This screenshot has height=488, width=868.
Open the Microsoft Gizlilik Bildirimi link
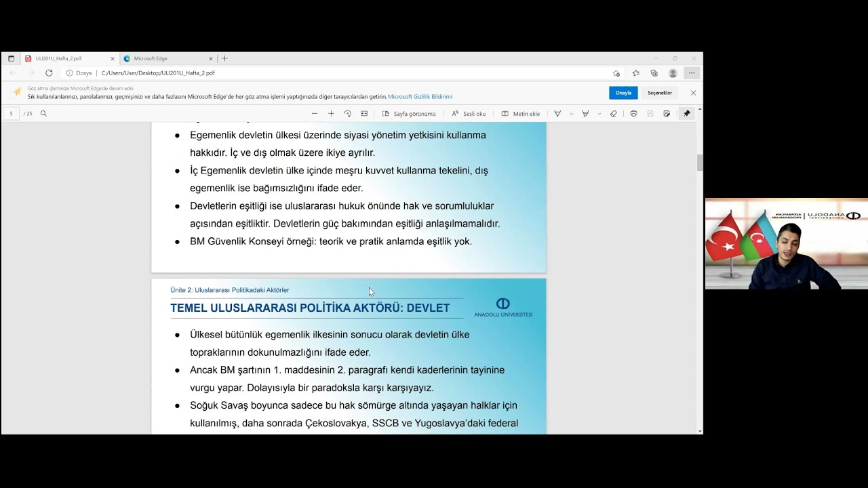tap(420, 97)
